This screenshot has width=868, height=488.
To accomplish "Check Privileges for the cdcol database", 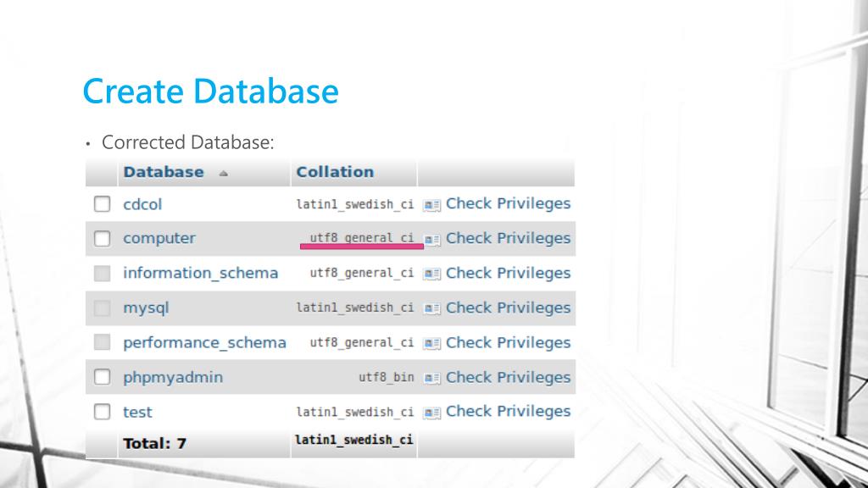I will pos(509,203).
